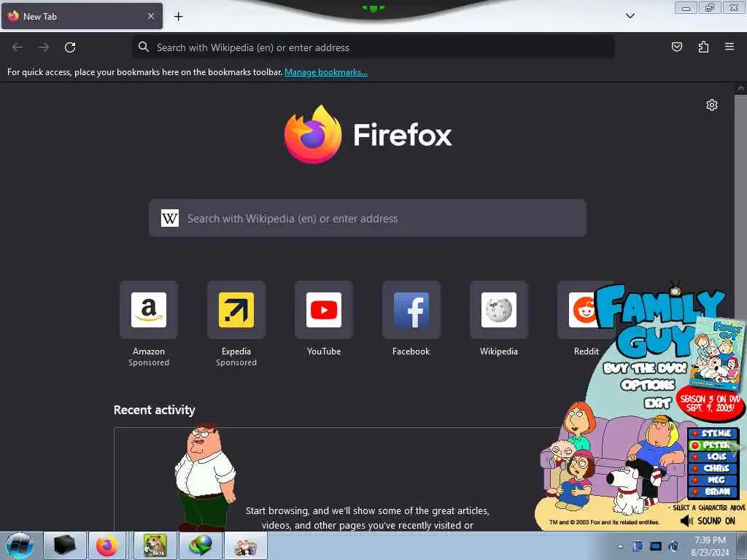Select Peter in the character list
747x560 pixels.
coord(712,446)
